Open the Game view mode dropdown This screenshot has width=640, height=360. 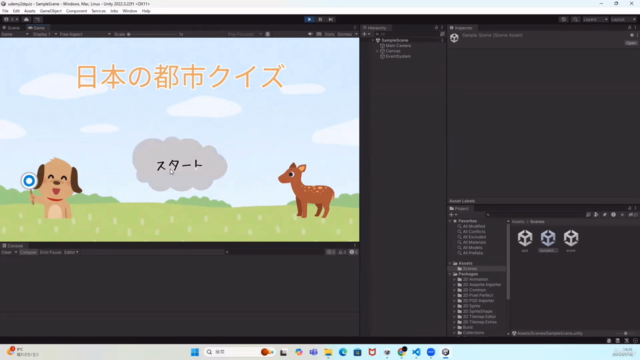[x=15, y=34]
